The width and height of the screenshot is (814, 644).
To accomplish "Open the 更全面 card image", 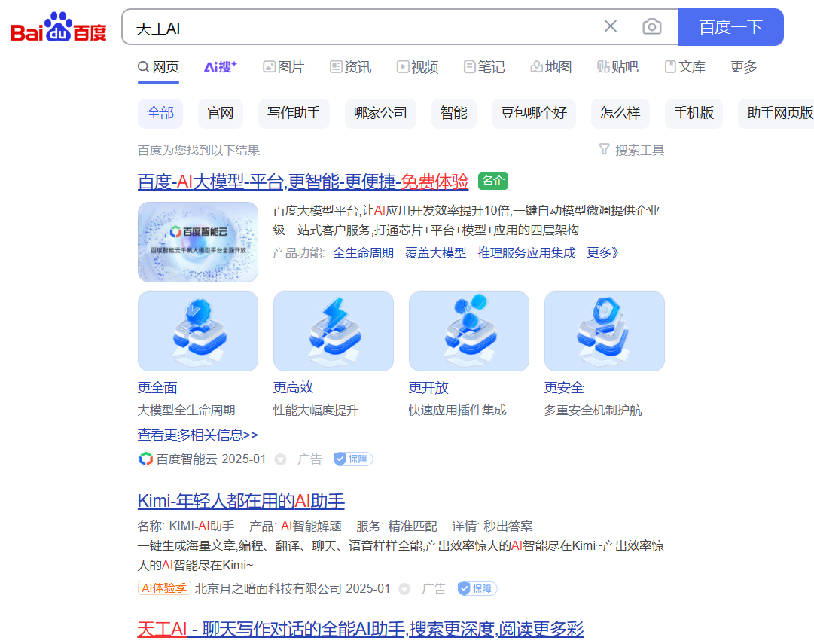I will tap(198, 331).
